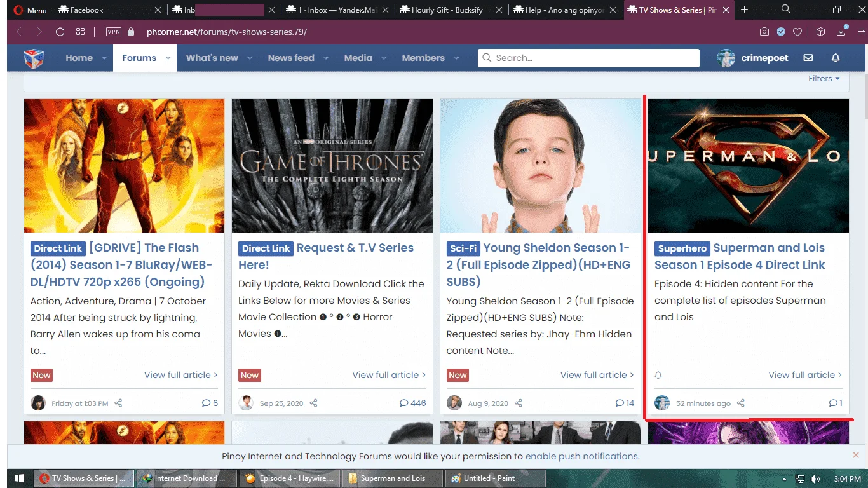Click the forum Search box
This screenshot has width=868, height=488.
pos(588,58)
